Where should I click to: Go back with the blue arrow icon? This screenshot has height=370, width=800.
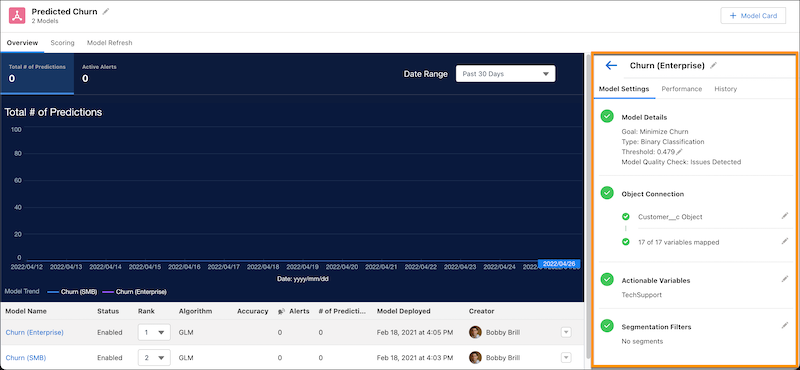[611, 65]
